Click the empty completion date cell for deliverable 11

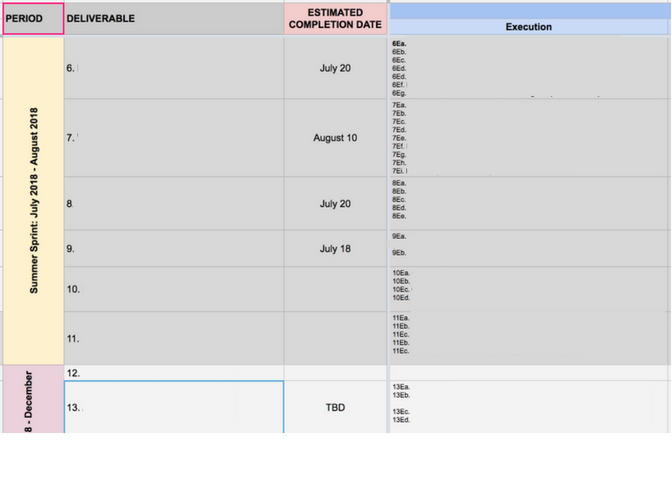pos(335,339)
